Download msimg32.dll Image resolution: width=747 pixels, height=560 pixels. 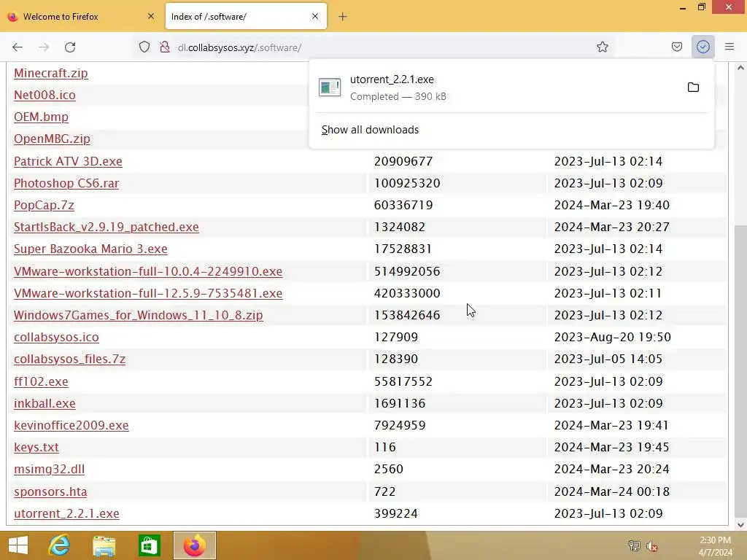pyautogui.click(x=49, y=469)
